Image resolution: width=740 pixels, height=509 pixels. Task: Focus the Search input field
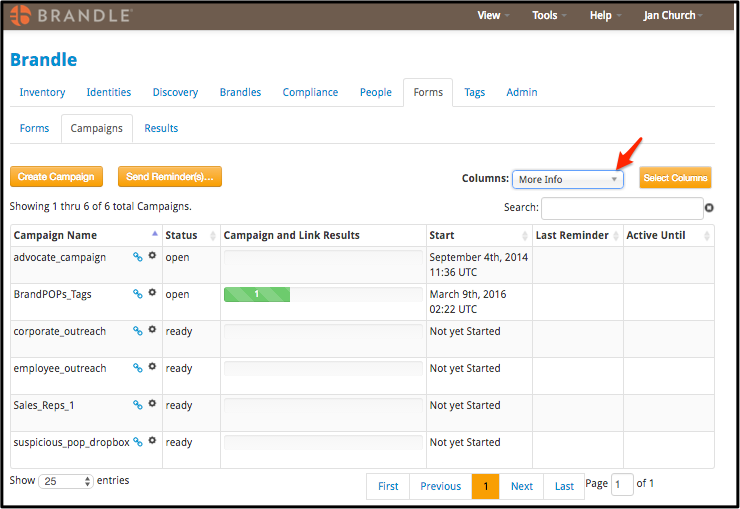click(x=622, y=209)
